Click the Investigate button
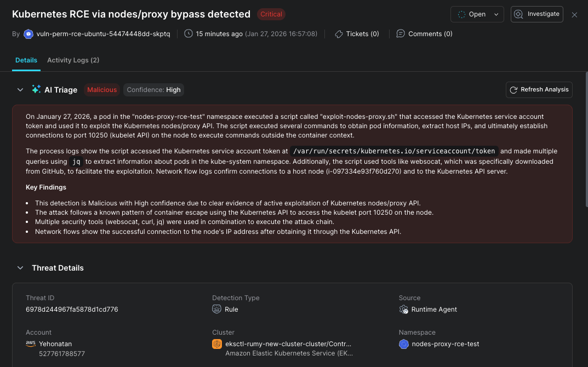 (x=536, y=14)
